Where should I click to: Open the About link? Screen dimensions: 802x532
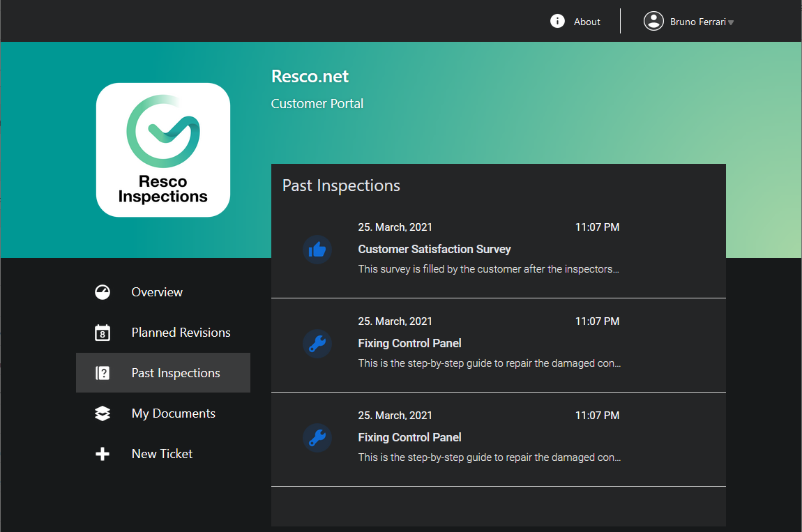[587, 22]
